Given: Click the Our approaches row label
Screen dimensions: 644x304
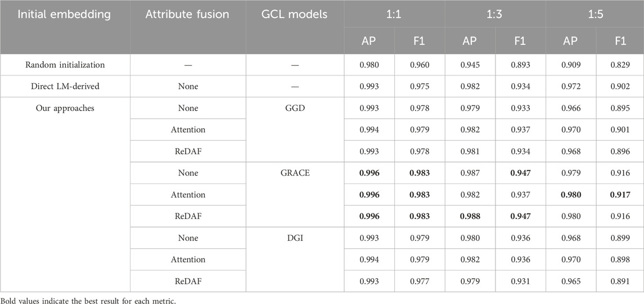Looking at the screenshot, I should click(65, 108).
